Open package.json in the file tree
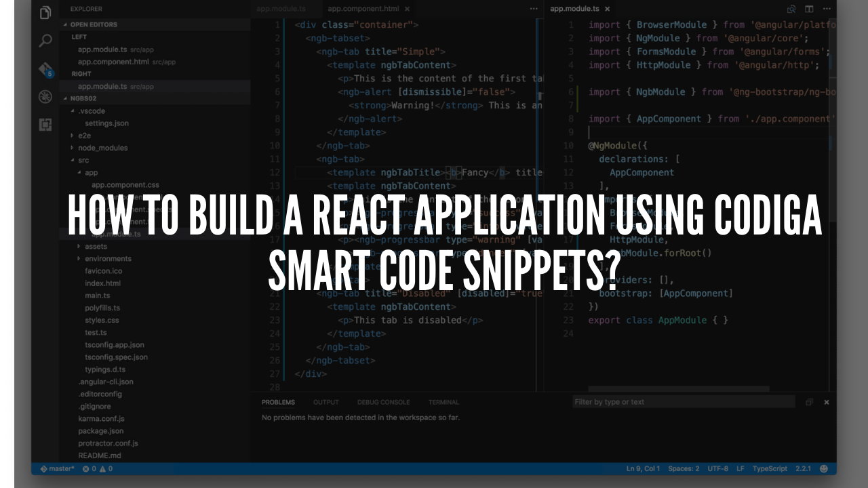Image resolution: width=868 pixels, height=488 pixels. [x=101, y=431]
